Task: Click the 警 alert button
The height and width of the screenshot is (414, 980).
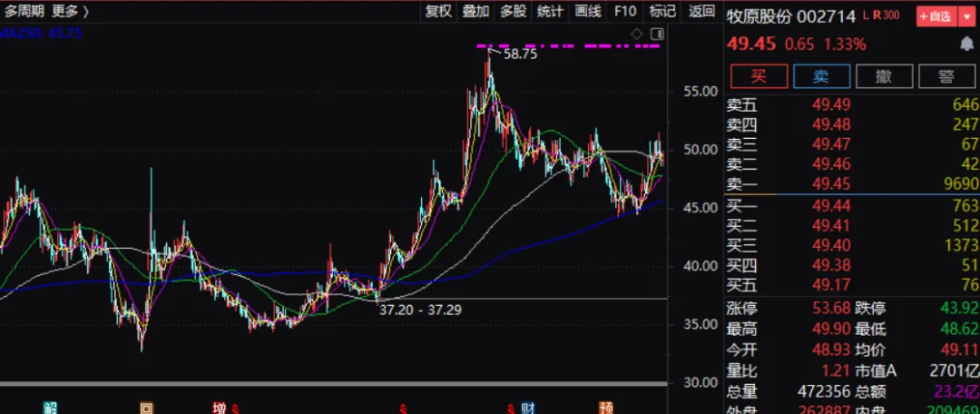Action: point(946,77)
